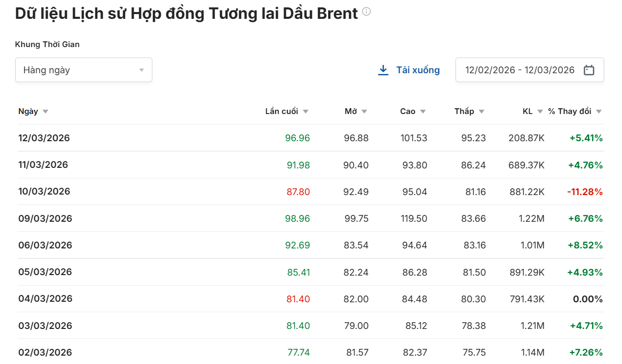Click sort arrow next to Mở column
Viewport: 622px width, 364px height.
pos(364,111)
